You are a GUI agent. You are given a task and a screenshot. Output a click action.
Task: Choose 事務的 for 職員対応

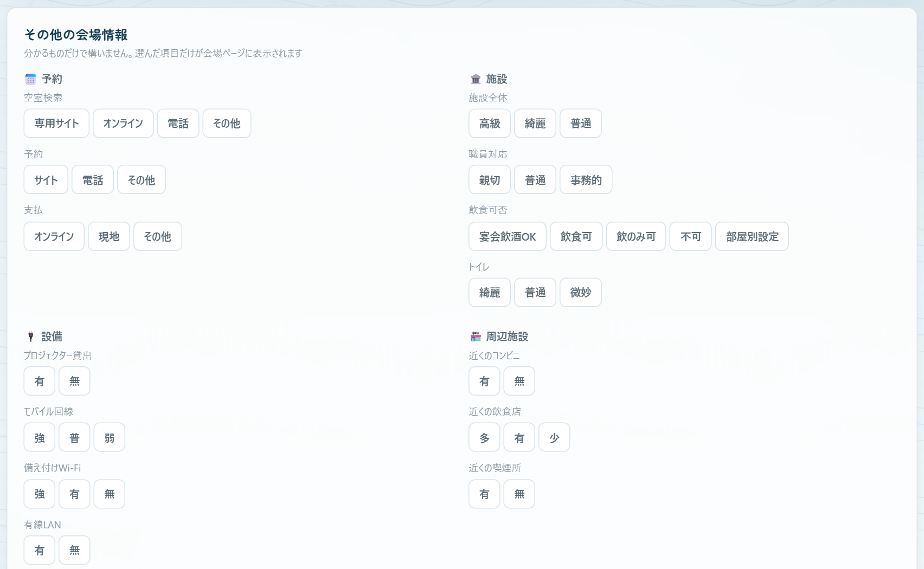coord(586,180)
